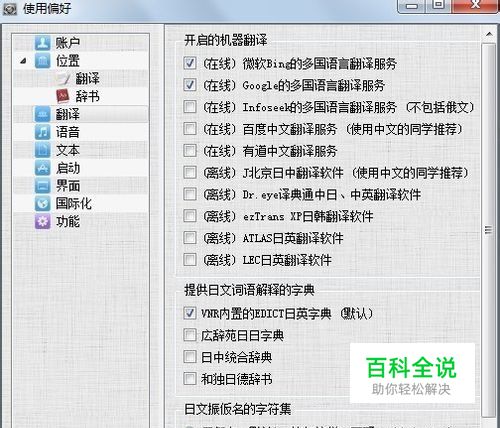The image size is (500, 428).
Task: Collapse the 位置 tree node arrow
Action: click(23, 61)
